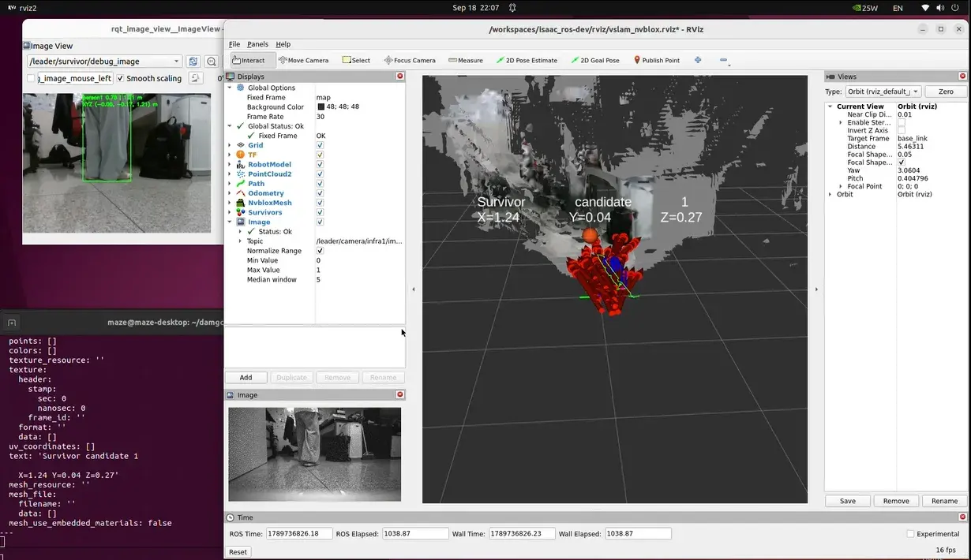The height and width of the screenshot is (560, 971).
Task: Click the zoom icon in Image View
Action: coord(212,62)
